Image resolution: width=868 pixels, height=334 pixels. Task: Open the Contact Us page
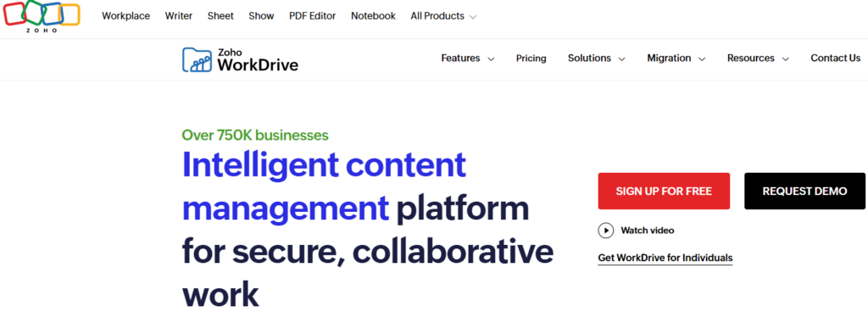(835, 58)
